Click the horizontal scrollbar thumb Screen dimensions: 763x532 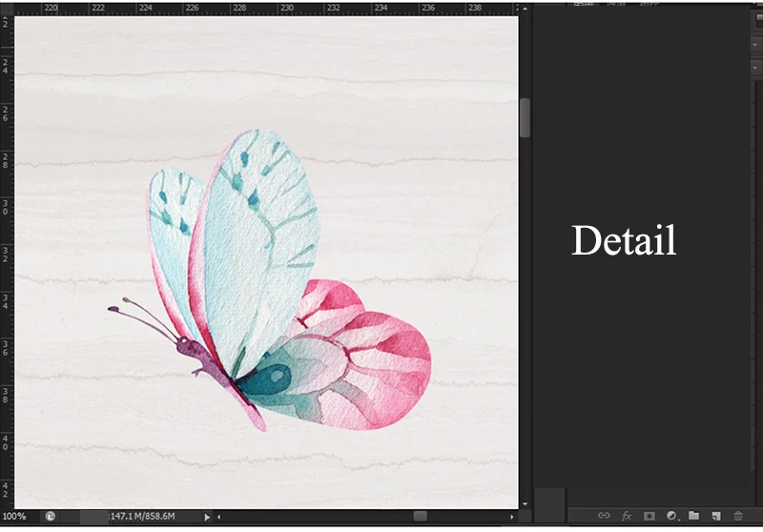coord(420,517)
